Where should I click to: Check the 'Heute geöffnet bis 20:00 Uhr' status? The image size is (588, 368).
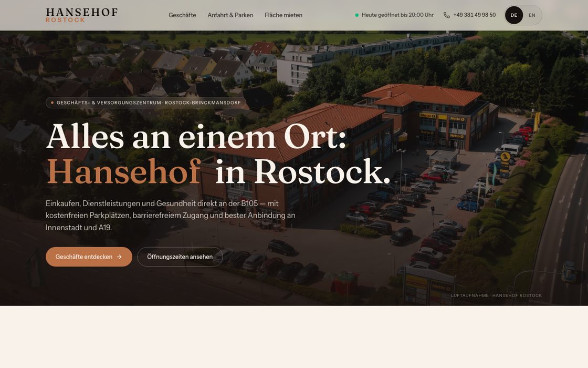(x=394, y=15)
